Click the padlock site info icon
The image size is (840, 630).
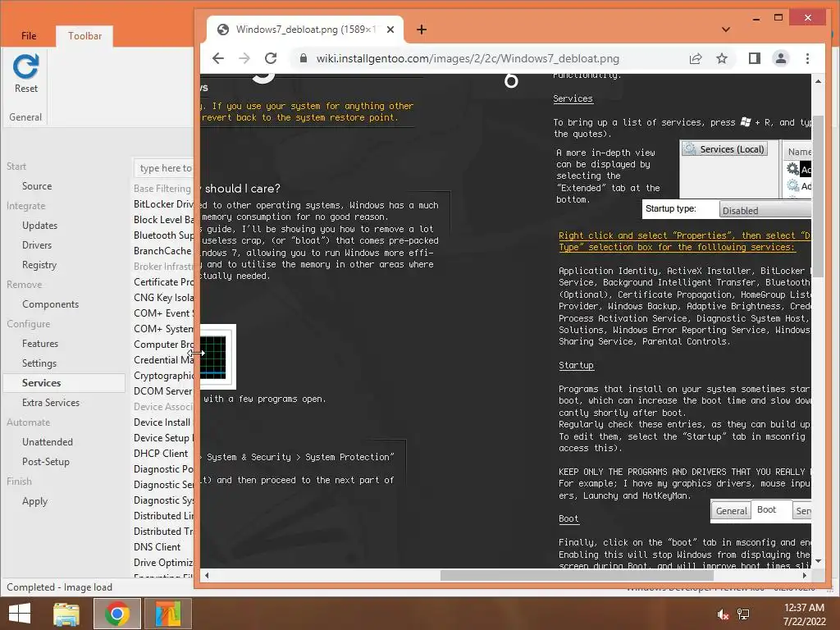(304, 58)
